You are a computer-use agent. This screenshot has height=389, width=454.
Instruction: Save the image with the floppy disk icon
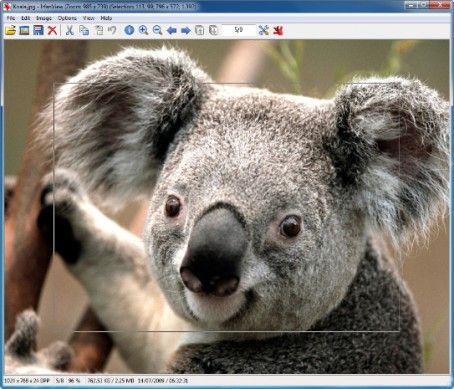point(38,31)
